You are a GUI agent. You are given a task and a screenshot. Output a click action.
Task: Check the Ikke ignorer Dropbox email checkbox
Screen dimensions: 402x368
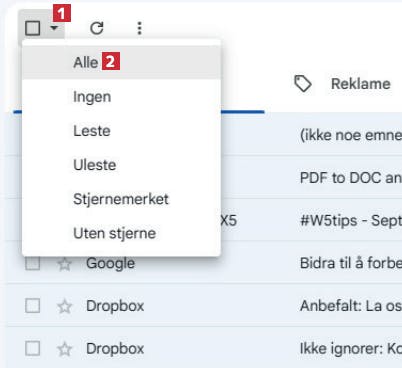pyautogui.click(x=33, y=348)
